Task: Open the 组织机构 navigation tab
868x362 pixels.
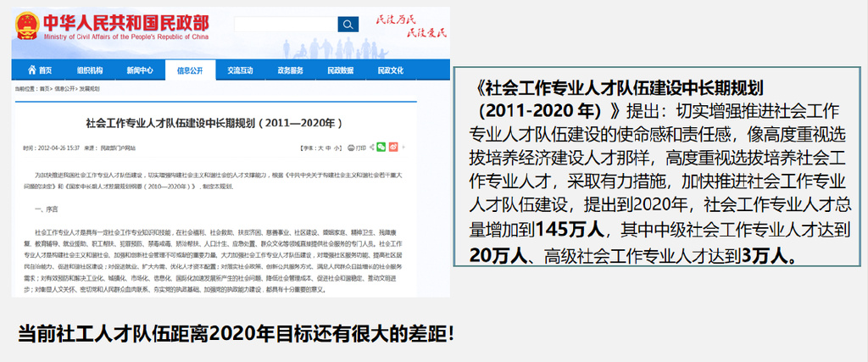Action: pyautogui.click(x=90, y=70)
